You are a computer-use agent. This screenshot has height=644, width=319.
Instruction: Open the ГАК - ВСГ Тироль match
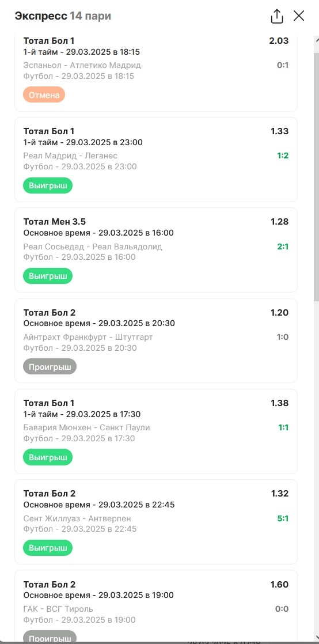[x=58, y=609]
